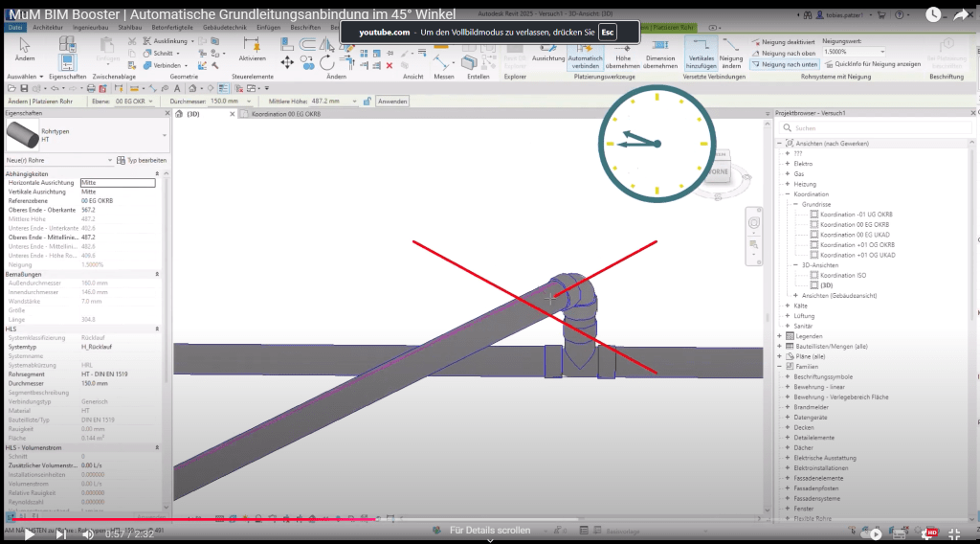Toggle Koordination 00 EG OKRB view checkbox
The height and width of the screenshot is (544, 980).
[814, 225]
